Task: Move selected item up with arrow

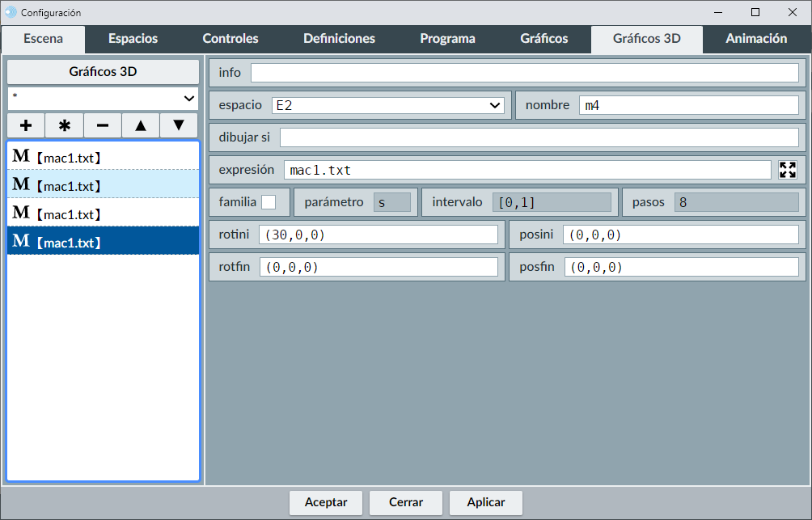Action: [141, 125]
